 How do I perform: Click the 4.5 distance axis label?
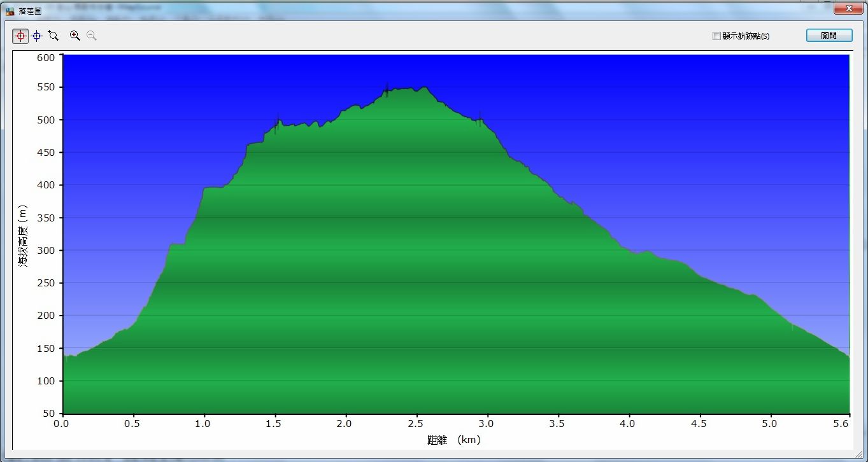coord(699,423)
